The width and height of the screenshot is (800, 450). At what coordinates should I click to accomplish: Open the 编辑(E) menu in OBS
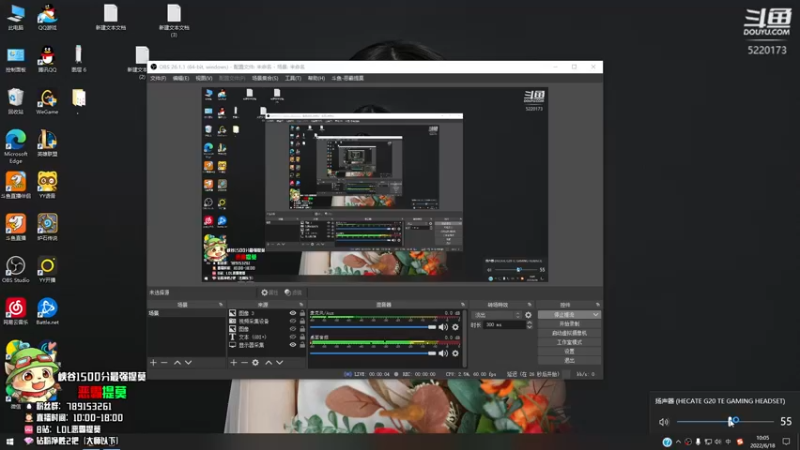point(181,78)
